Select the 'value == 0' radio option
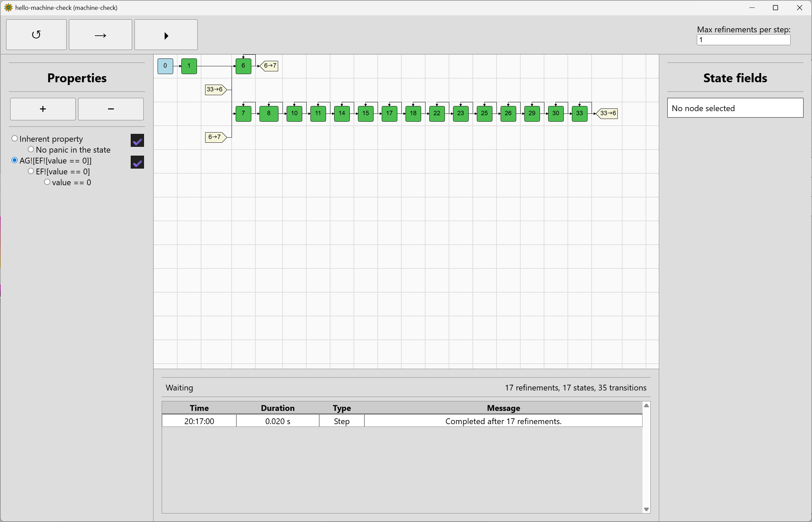Viewport: 812px width, 522px height. 47,182
